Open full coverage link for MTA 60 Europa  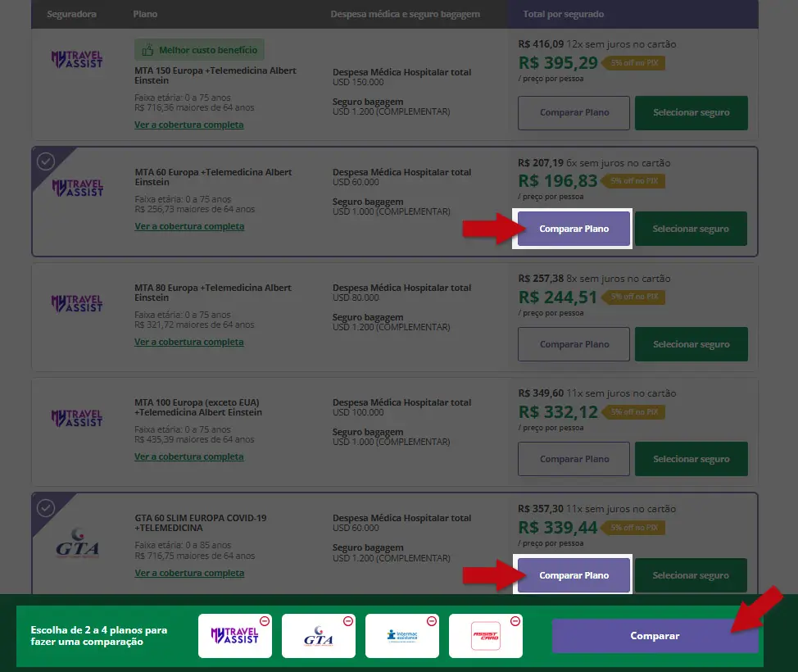tap(189, 226)
